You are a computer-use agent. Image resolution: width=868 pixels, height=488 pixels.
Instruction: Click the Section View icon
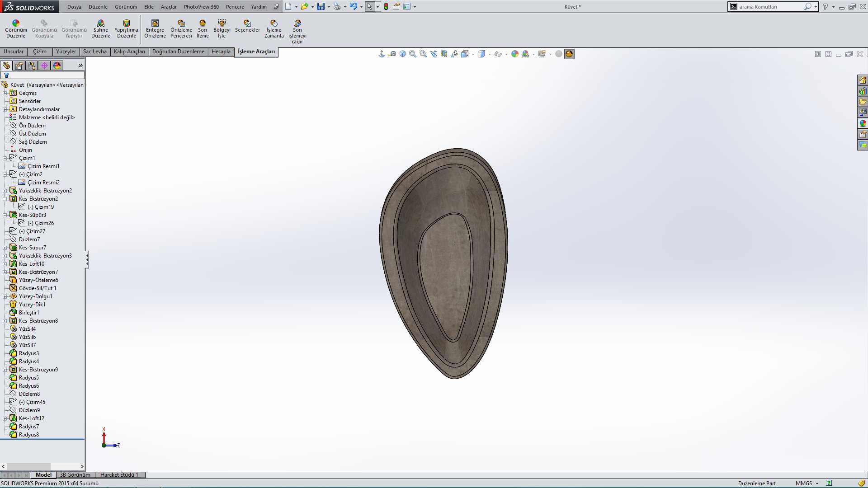click(444, 54)
